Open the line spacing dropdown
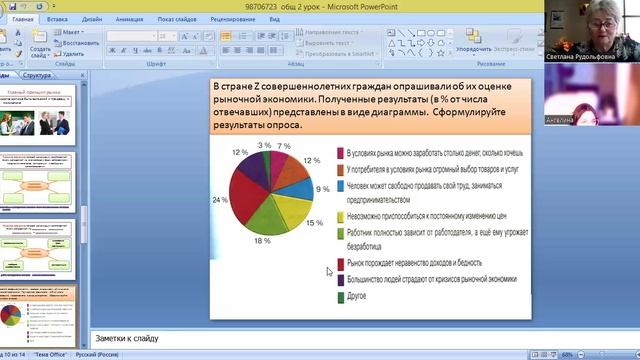Image resolution: width=640 pixels, height=360 pixels. (x=286, y=36)
